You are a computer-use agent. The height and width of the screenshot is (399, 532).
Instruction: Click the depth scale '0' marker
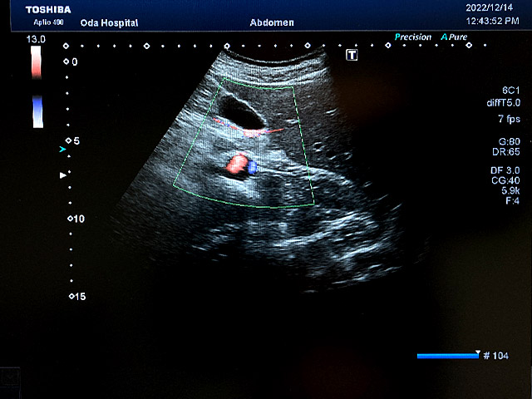tap(71, 62)
